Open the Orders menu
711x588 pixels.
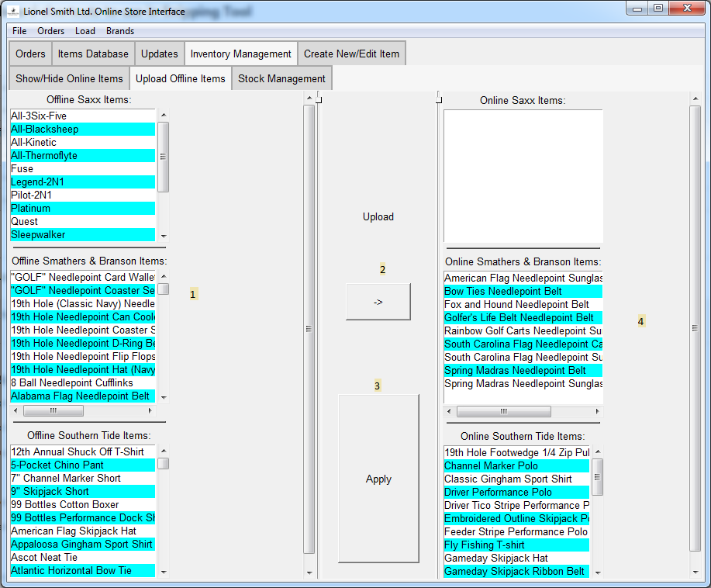pyautogui.click(x=51, y=31)
